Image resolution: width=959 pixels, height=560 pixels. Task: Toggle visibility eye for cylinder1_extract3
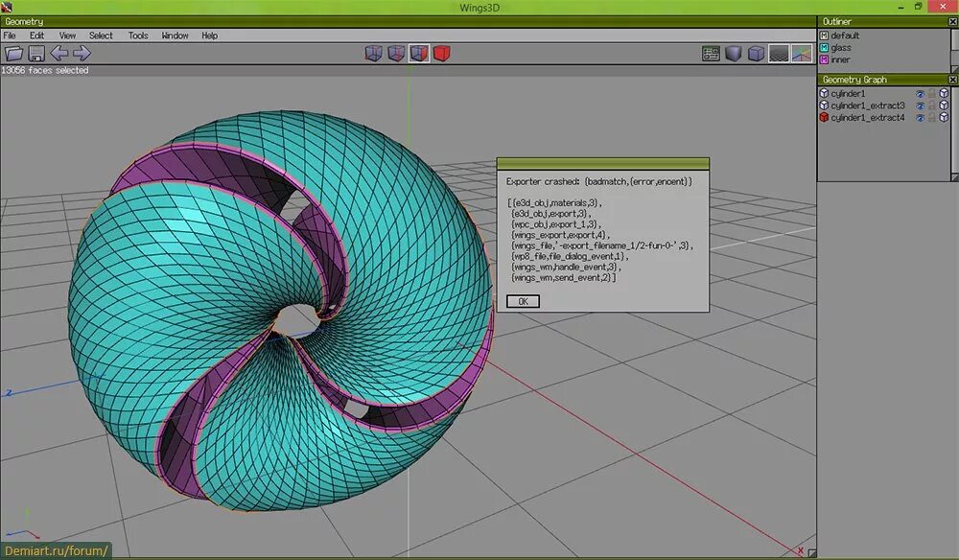pyautogui.click(x=921, y=105)
